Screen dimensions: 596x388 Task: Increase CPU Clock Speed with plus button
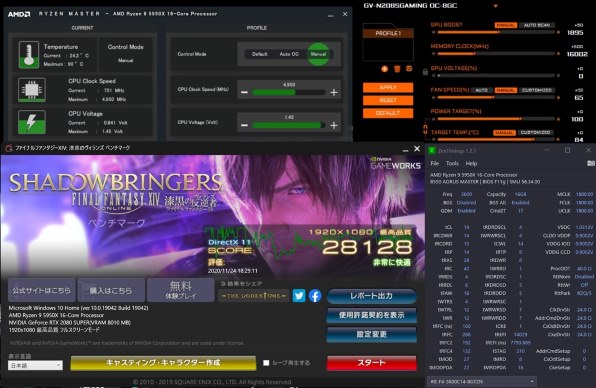pos(334,92)
